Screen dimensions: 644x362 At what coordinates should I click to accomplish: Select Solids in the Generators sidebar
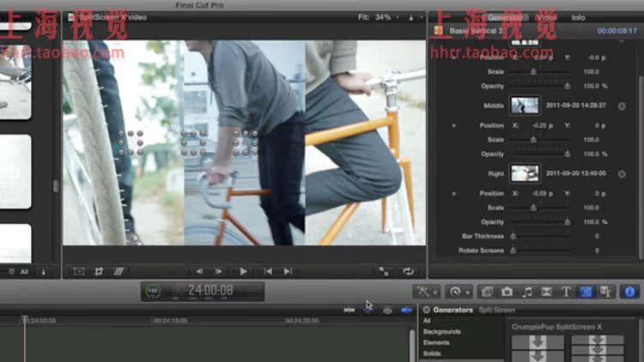pyautogui.click(x=432, y=353)
